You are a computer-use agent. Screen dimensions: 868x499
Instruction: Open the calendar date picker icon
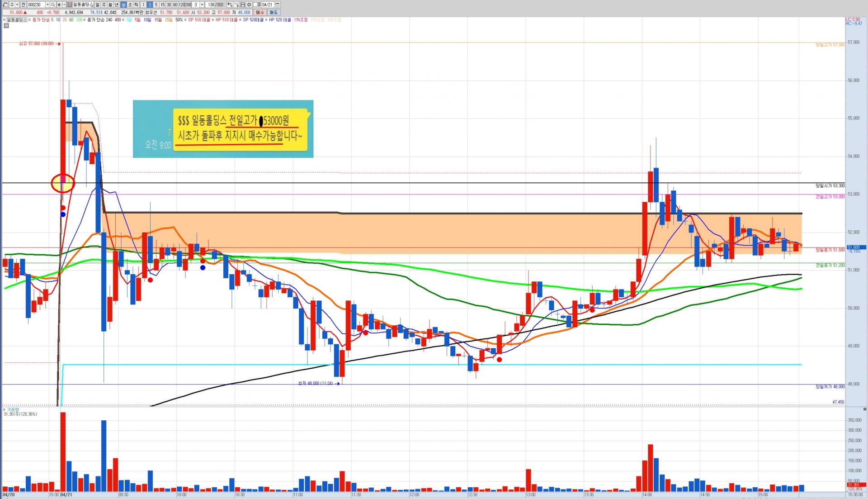(277, 5)
